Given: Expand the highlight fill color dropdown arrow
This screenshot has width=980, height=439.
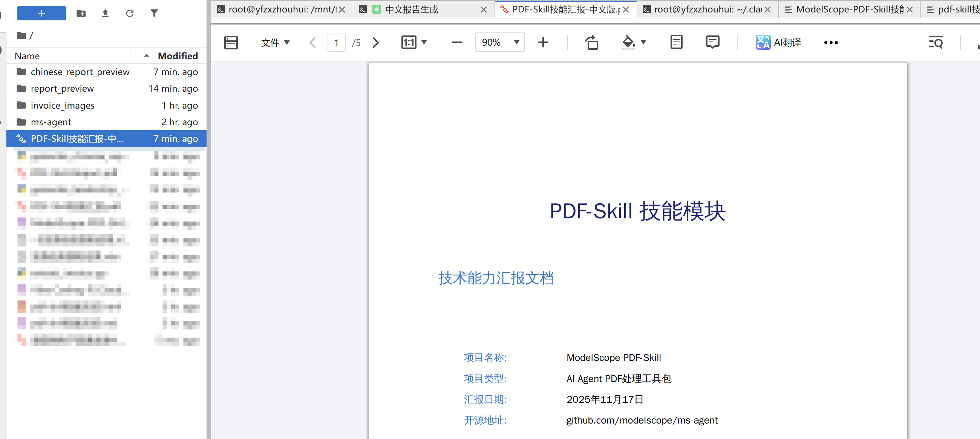Looking at the screenshot, I should click(643, 42).
